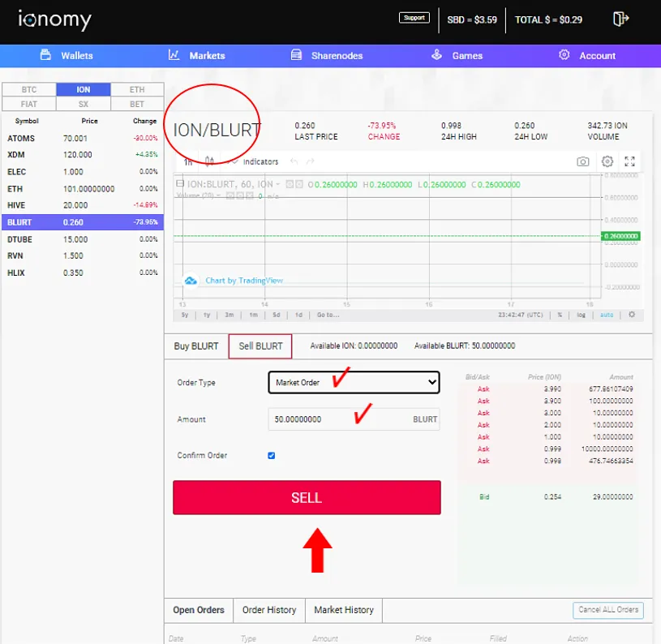Select the ELEC market row
This screenshot has width=661, height=644.
pyautogui.click(x=83, y=171)
